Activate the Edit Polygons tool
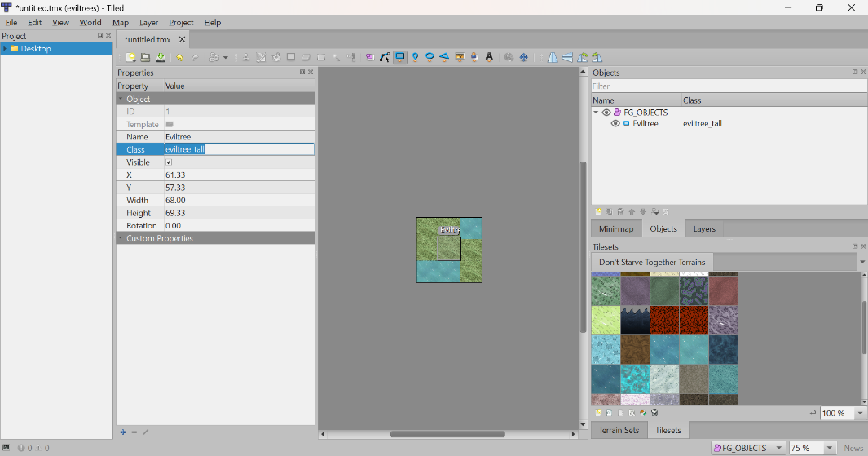 [x=385, y=58]
